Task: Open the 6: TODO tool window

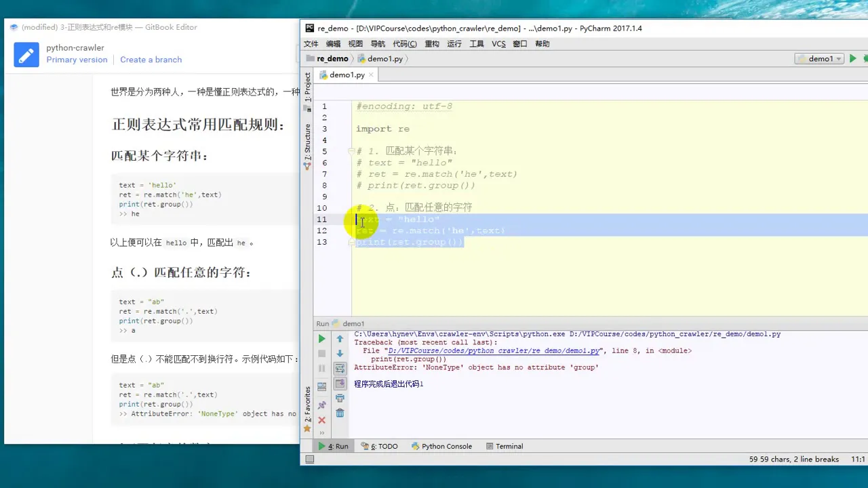Action: (380, 446)
